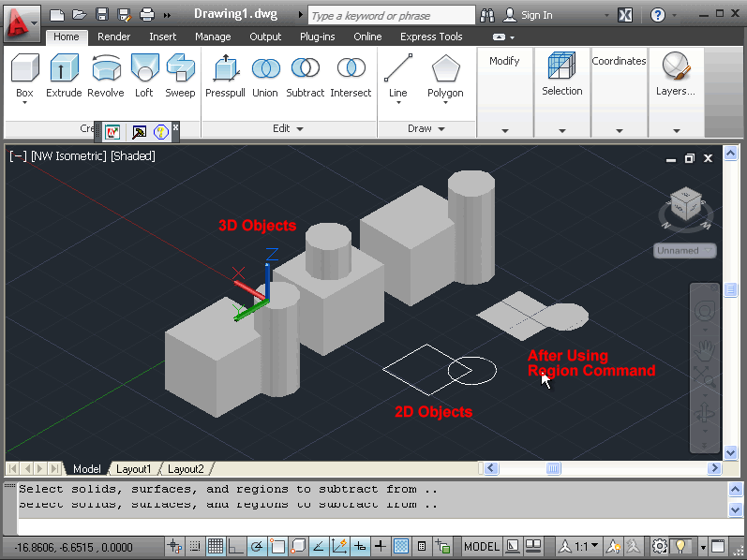
Task: Click the yellow question mark floating toolbar icon
Action: [161, 132]
